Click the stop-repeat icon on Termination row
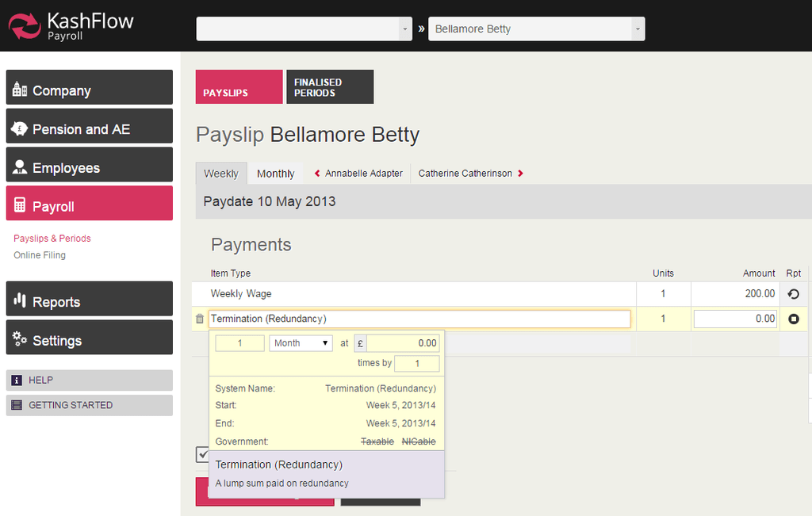The width and height of the screenshot is (812, 516). pyautogui.click(x=793, y=319)
